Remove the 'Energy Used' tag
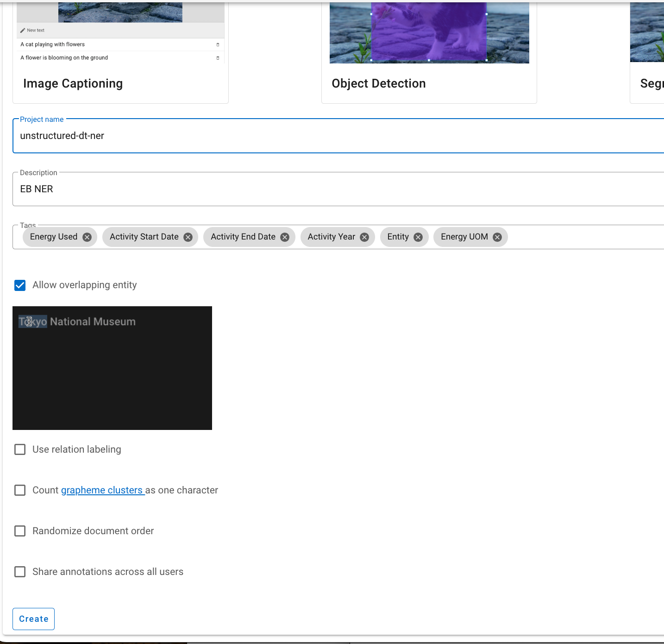The width and height of the screenshot is (664, 644). pos(87,237)
